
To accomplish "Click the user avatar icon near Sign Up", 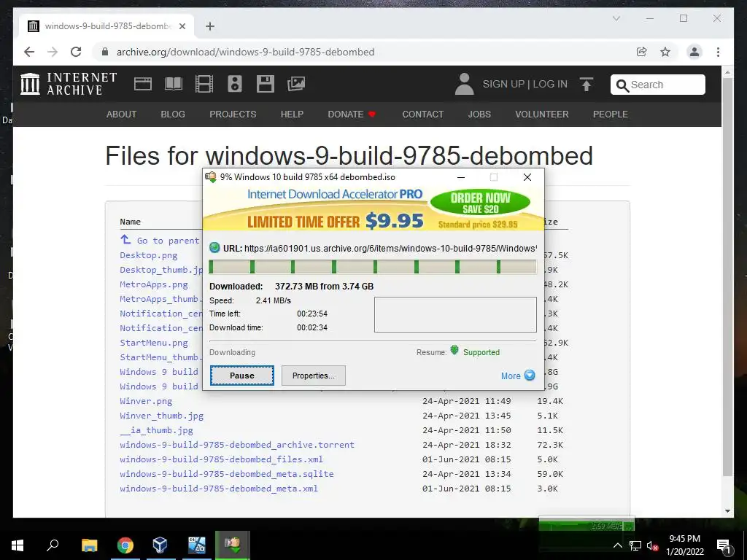I will (464, 84).
